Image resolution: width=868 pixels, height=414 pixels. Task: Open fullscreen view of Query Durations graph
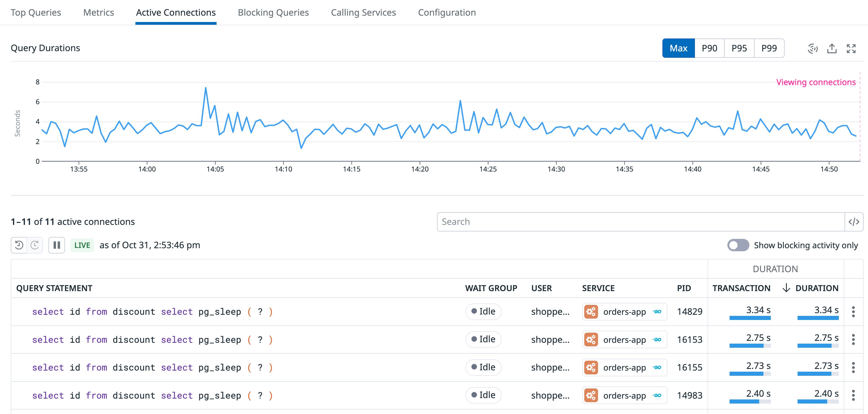(851, 48)
